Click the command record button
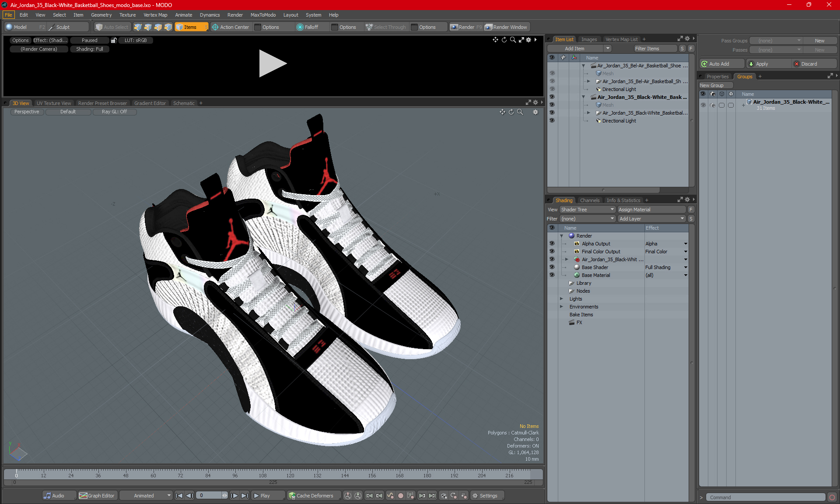Viewport: 840px width, 504px height. coord(832,497)
